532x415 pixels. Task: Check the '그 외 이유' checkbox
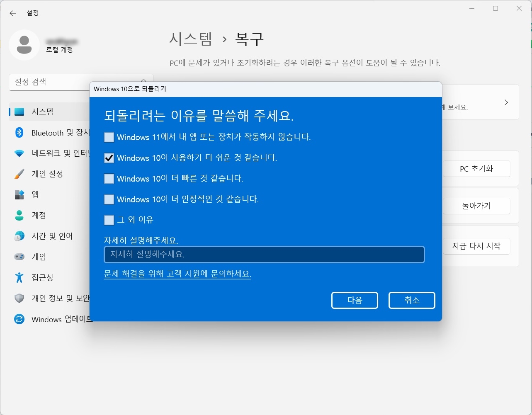coord(109,220)
